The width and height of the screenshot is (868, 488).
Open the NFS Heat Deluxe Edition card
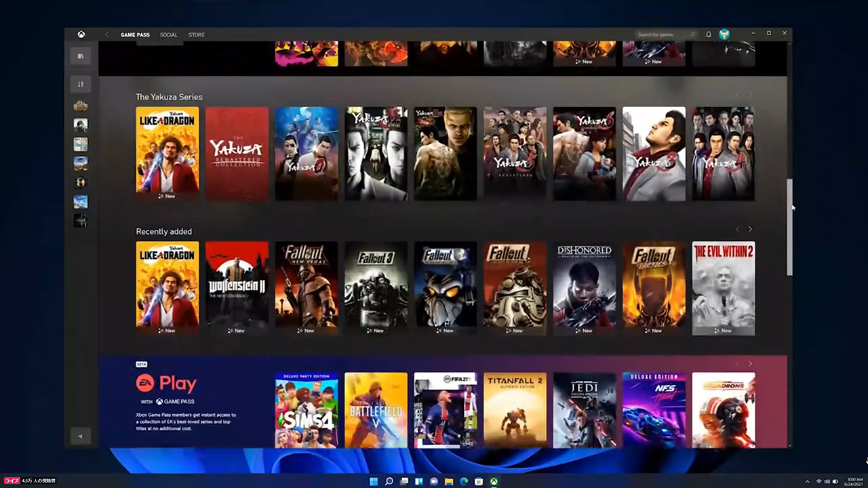click(654, 410)
